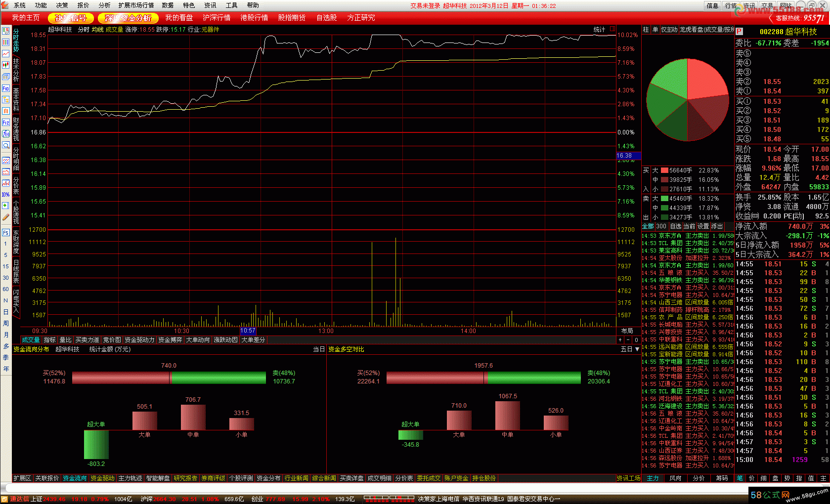Click the 16.38 price marker on right axis
830x504 pixels.
(x=628, y=156)
